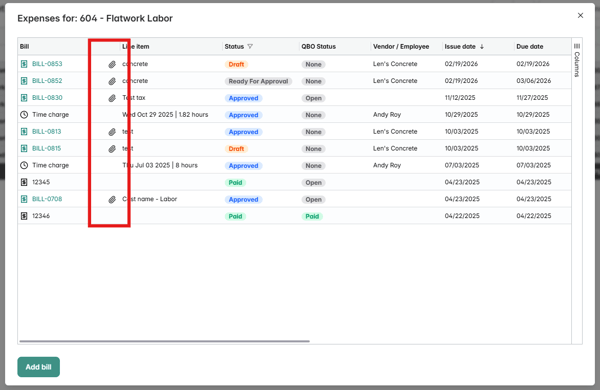Click the 'Thu Jul 03 2025 | 8 hours' line item

pos(160,165)
